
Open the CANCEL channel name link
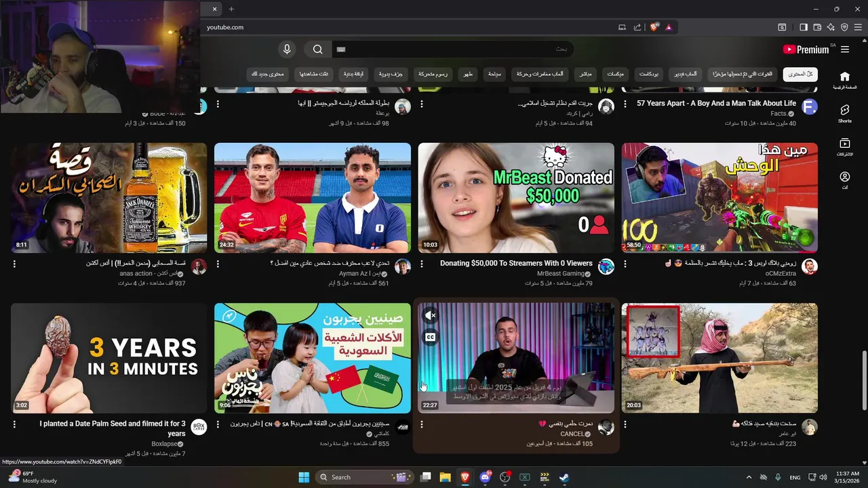572,434
